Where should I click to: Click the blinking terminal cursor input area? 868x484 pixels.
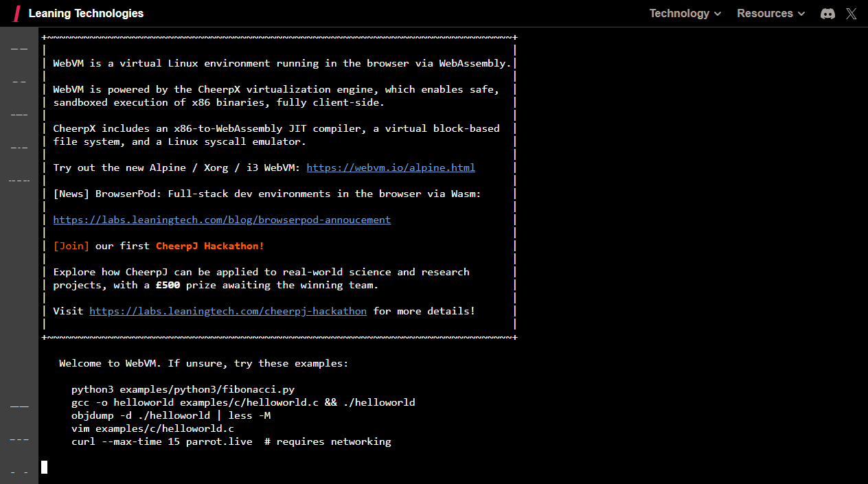[x=45, y=467]
